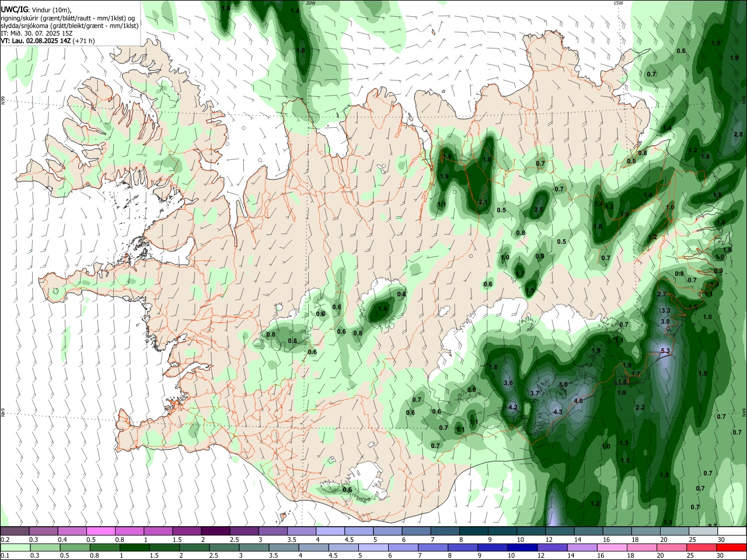
Task: Click the 3.0 rainfall label
Action: 563,385
